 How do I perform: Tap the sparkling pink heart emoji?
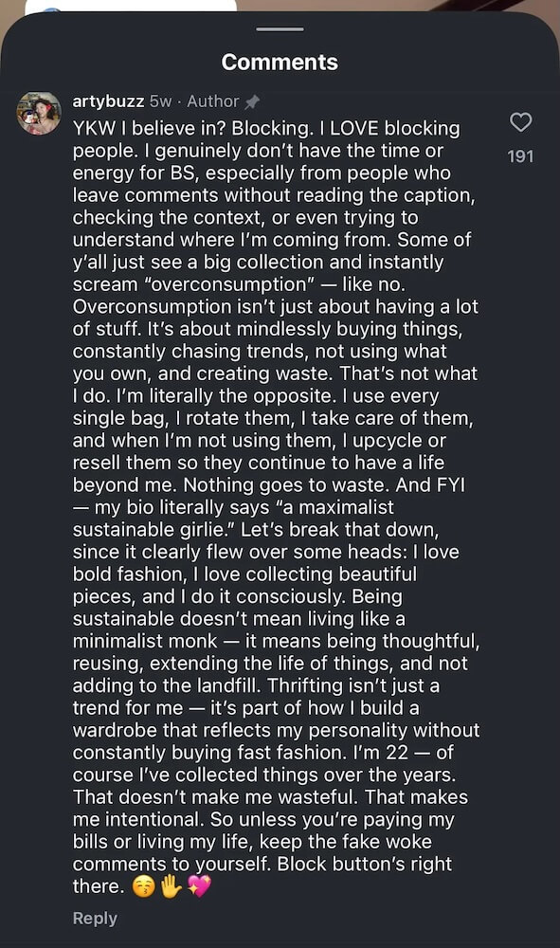click(x=199, y=887)
